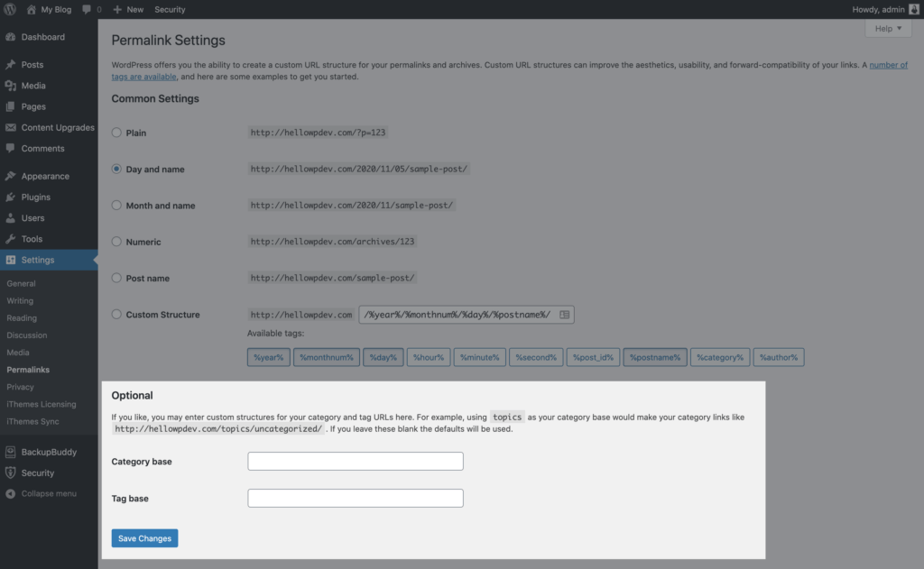Viewport: 924px width, 569px height.
Task: Click the Settings sliders icon
Action: point(11,260)
